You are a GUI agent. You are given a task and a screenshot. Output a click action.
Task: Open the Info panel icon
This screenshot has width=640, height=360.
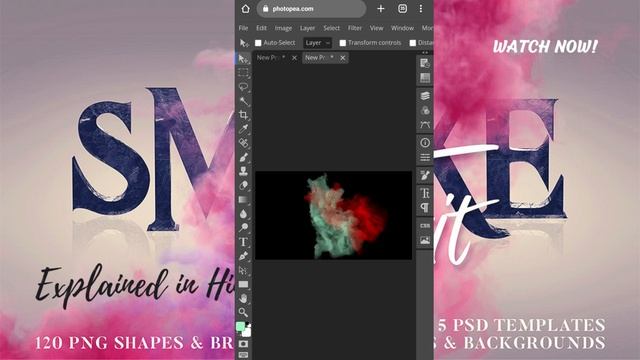[425, 142]
